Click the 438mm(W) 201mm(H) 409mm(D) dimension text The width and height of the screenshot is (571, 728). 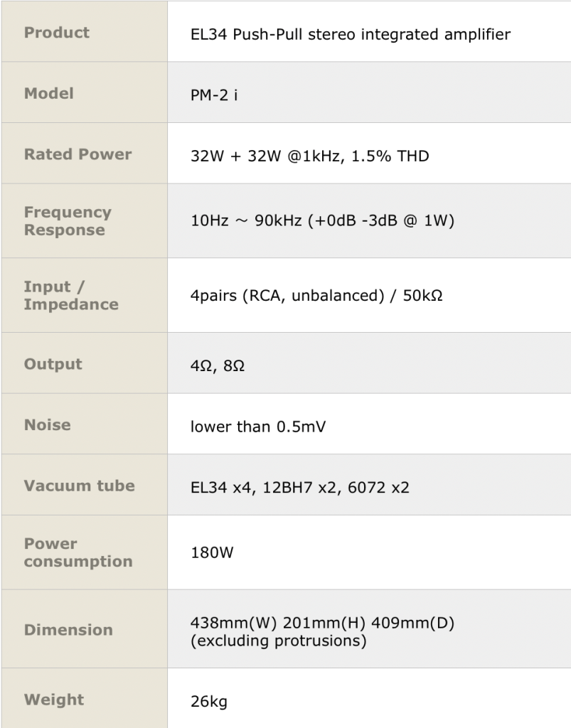tap(322, 623)
